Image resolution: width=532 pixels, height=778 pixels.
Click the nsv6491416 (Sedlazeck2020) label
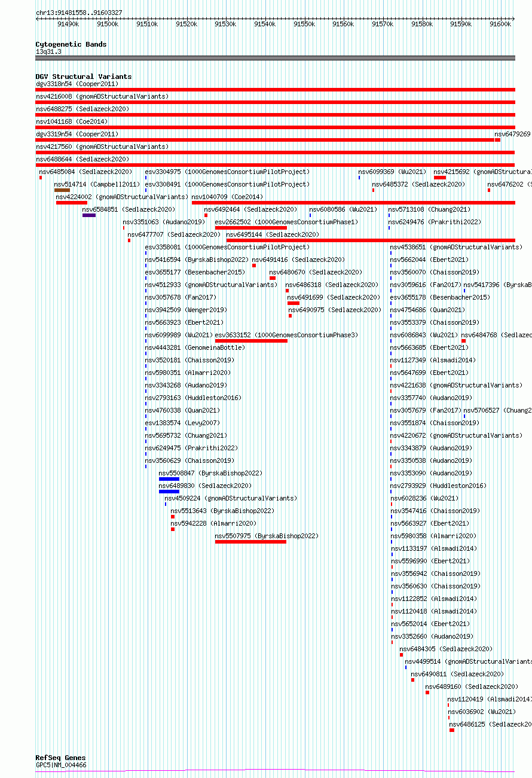click(x=298, y=260)
